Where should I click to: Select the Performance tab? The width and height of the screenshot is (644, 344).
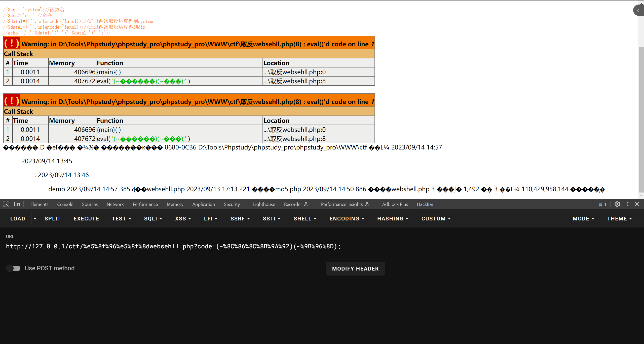click(x=145, y=204)
